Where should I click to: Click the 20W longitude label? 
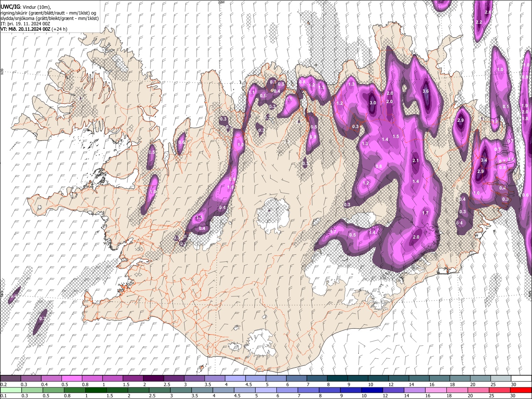(221, 2)
